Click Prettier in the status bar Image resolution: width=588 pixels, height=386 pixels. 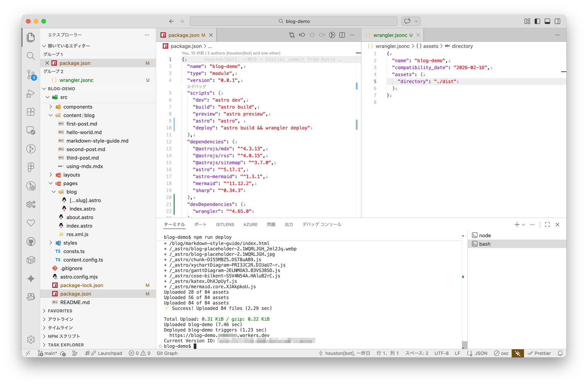(x=539, y=353)
